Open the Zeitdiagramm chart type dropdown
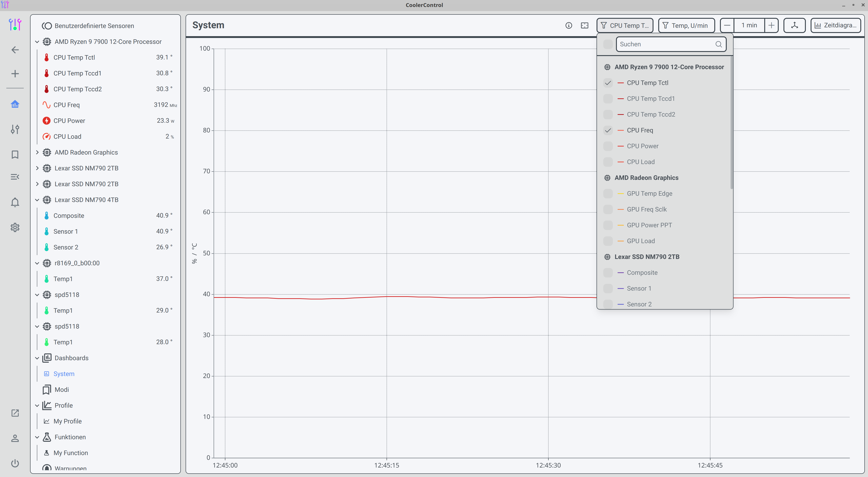Screen dimensions: 868x477 (x=835, y=26)
